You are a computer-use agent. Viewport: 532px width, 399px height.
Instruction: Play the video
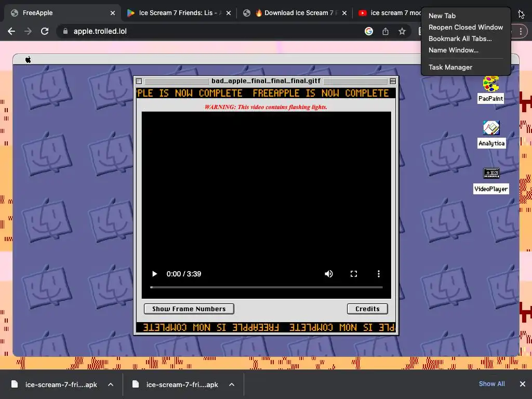pos(154,274)
